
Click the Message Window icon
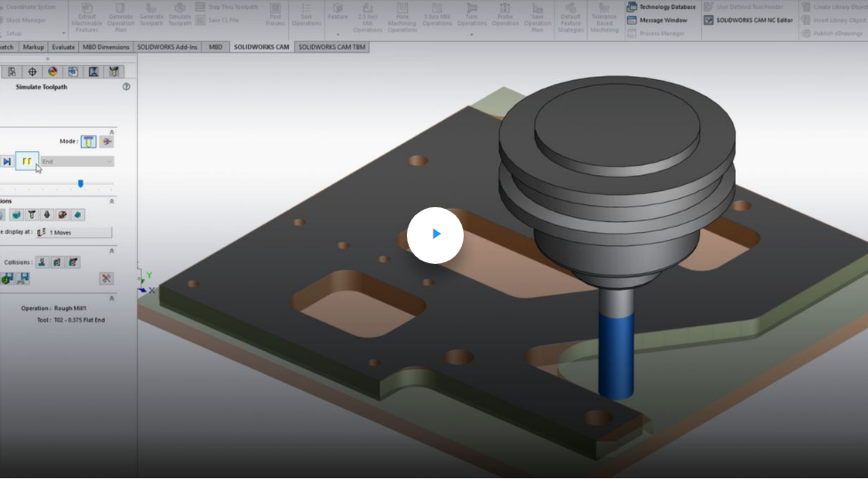tap(633, 20)
